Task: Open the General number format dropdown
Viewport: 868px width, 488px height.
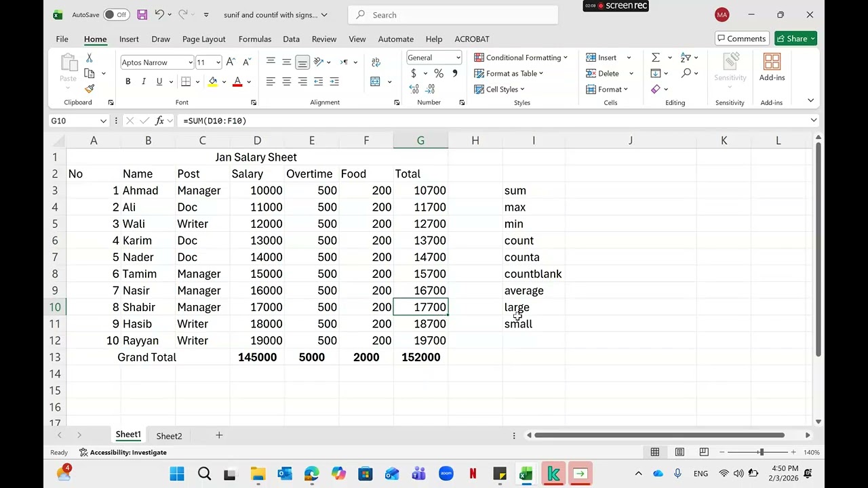Action: [x=458, y=58]
